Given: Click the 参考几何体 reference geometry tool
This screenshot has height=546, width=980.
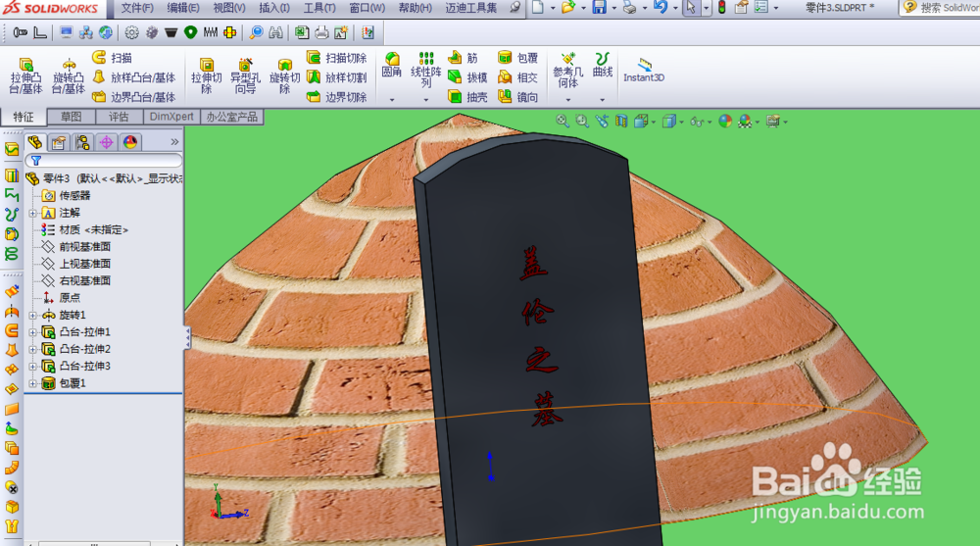Looking at the screenshot, I should 567,70.
